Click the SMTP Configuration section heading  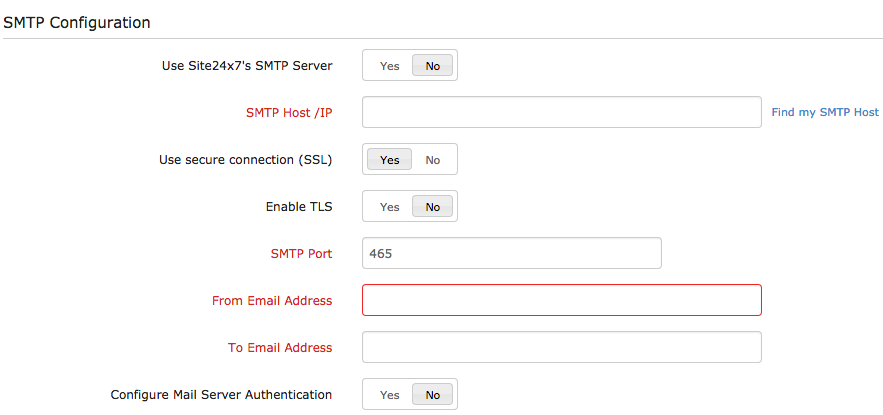(x=77, y=22)
